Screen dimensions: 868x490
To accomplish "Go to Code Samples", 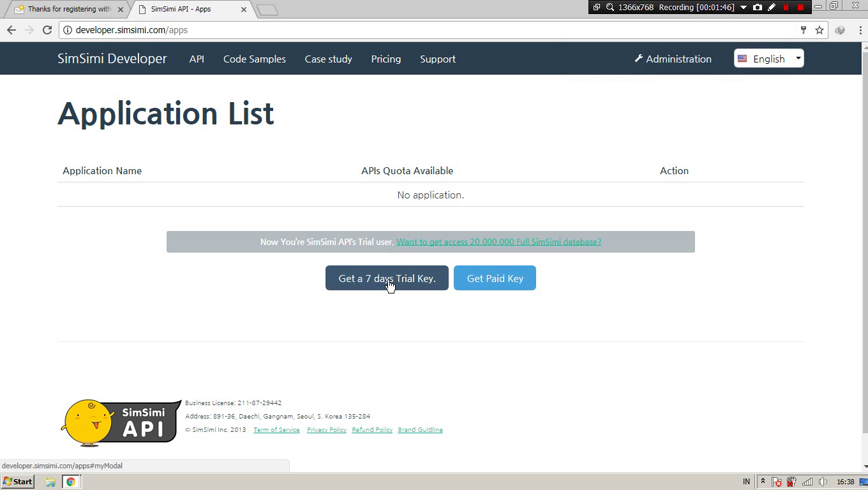I will (x=255, y=59).
